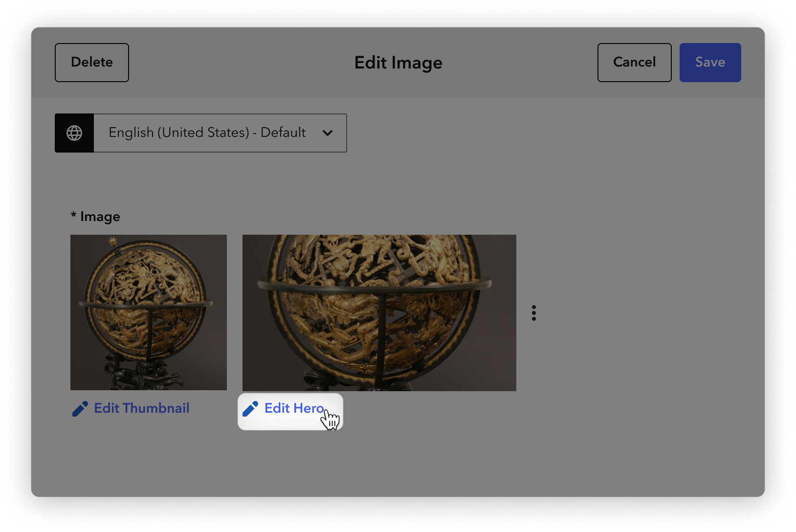
Task: Click the Edit Image title text
Action: [x=398, y=63]
